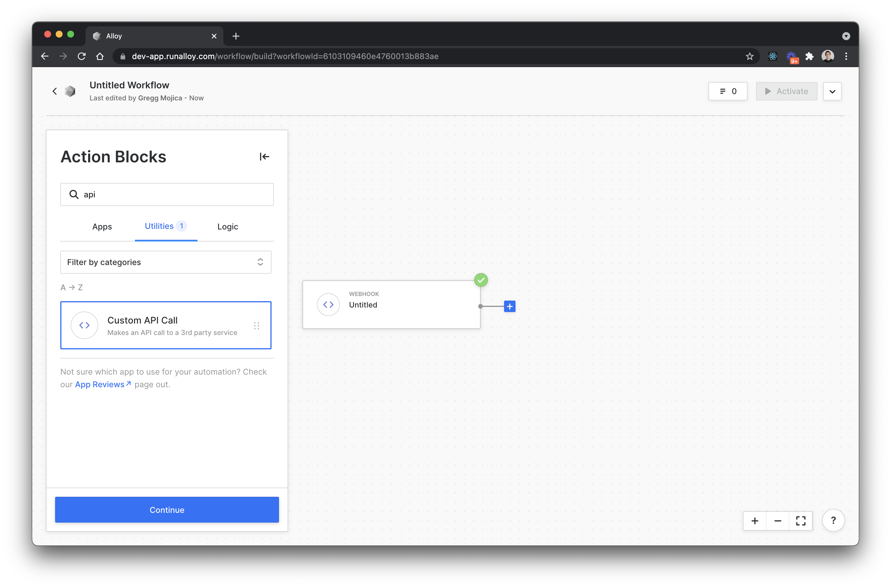Open the Chrome three-dot menu
This screenshot has width=891, height=588.
pos(846,56)
